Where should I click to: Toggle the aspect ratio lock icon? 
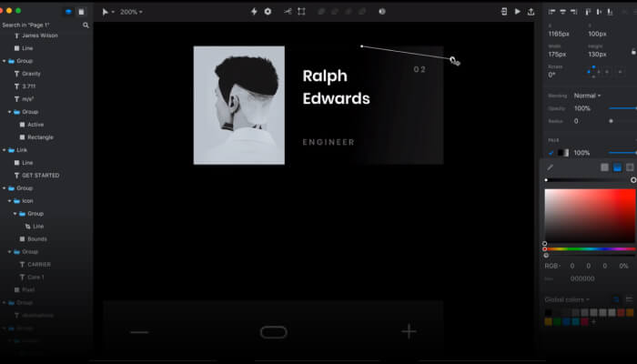click(633, 51)
